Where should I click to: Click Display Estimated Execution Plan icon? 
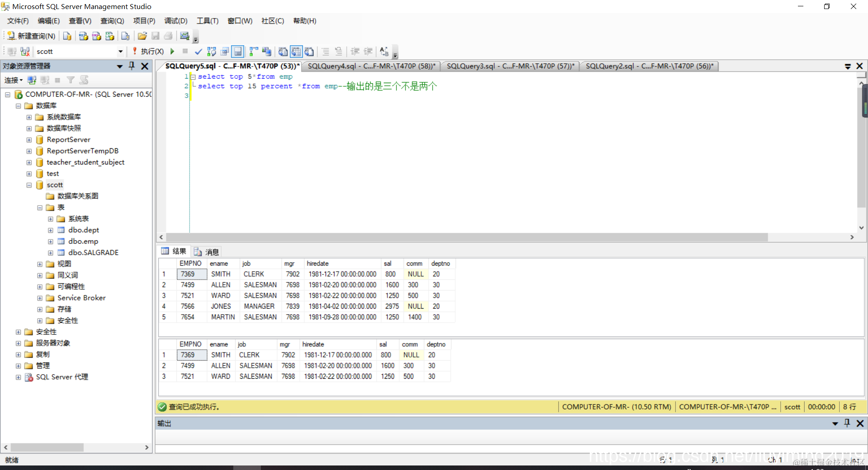click(211, 52)
